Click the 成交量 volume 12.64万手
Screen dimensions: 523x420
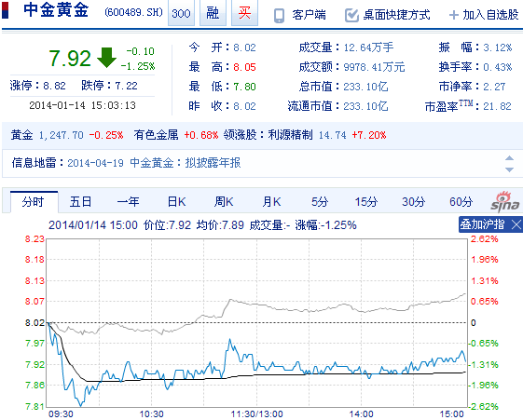point(368,47)
